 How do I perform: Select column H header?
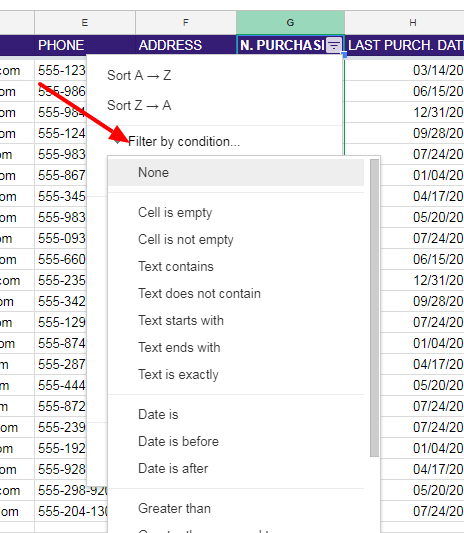click(405, 23)
